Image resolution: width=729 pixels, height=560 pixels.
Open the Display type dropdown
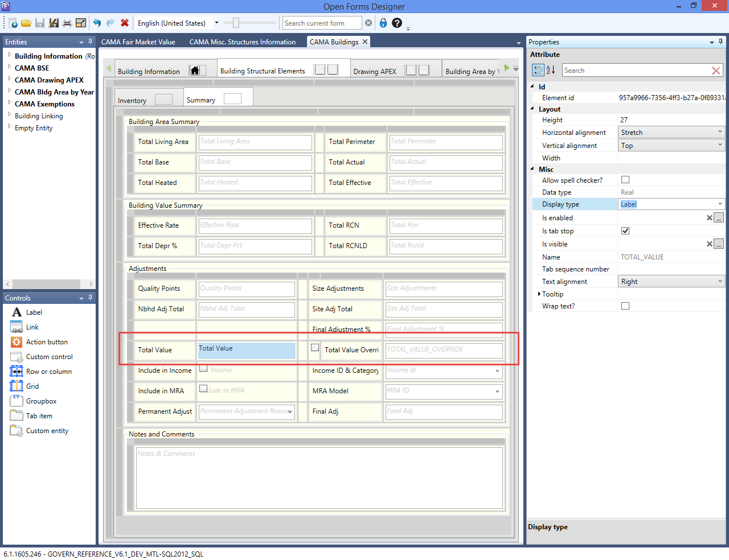pos(720,204)
